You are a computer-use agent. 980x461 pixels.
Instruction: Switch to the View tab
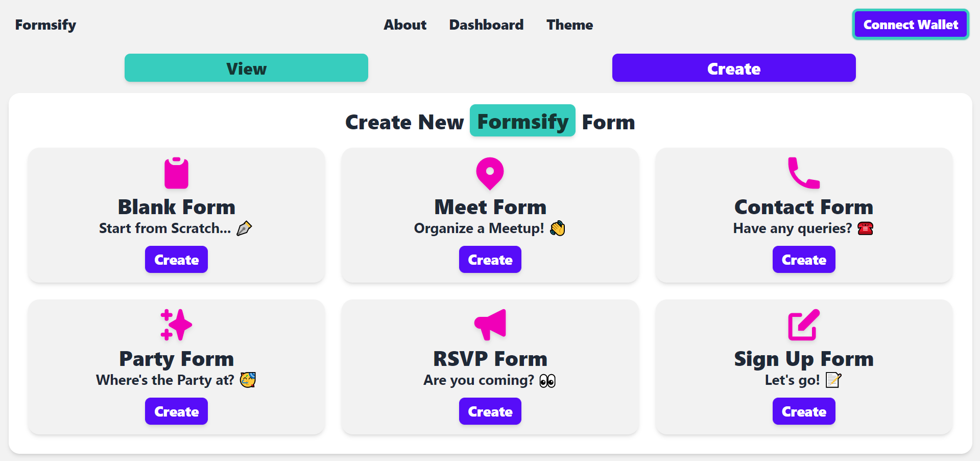[x=246, y=68]
